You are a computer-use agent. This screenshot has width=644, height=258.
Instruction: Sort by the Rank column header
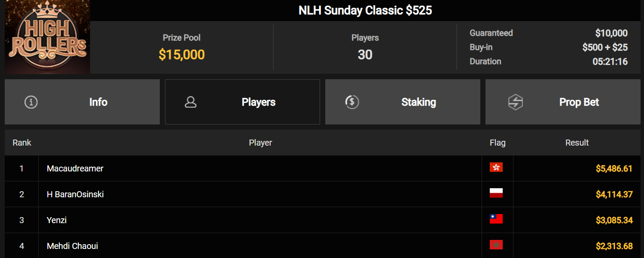pos(22,143)
